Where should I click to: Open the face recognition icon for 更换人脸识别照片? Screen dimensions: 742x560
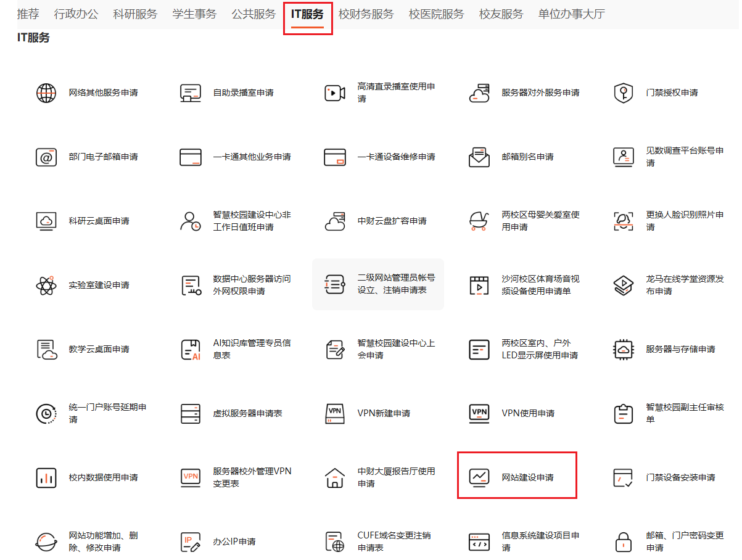tap(623, 221)
